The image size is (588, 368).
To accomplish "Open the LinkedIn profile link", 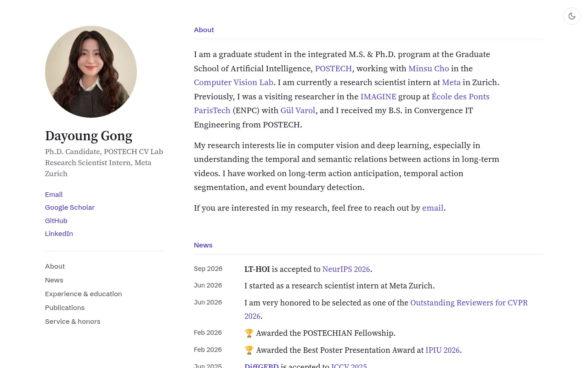I will pos(59,234).
